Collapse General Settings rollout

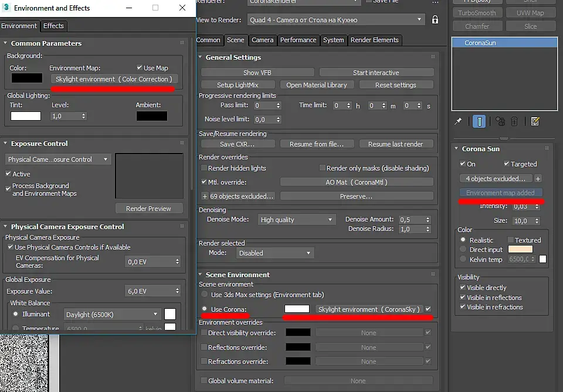click(x=200, y=57)
